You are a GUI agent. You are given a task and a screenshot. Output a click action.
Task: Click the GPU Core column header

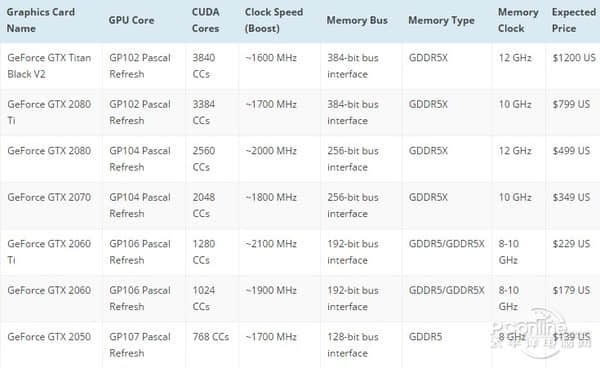[x=131, y=20]
